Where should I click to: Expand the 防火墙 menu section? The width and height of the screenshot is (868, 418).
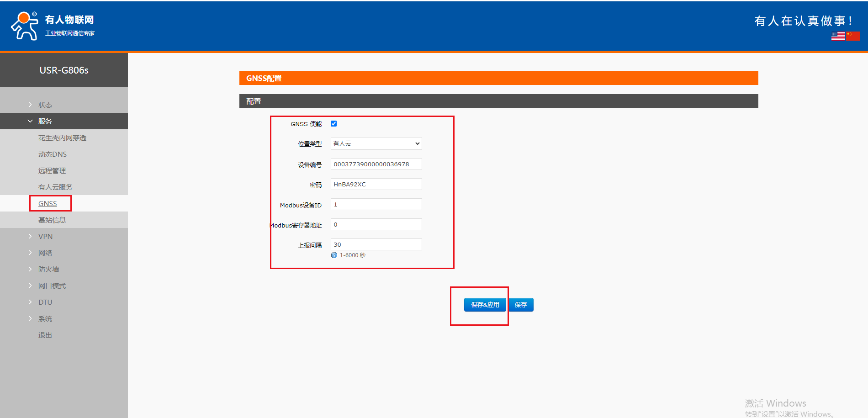pos(48,269)
